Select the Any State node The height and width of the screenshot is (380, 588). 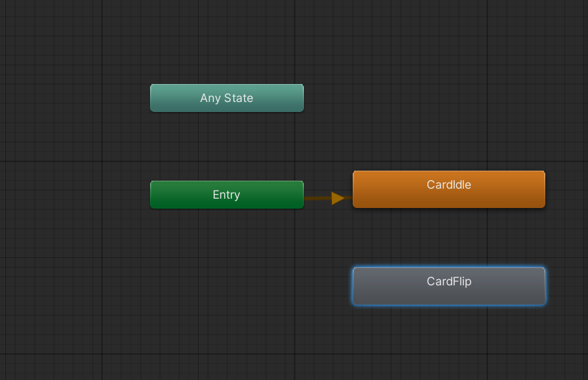pyautogui.click(x=227, y=98)
